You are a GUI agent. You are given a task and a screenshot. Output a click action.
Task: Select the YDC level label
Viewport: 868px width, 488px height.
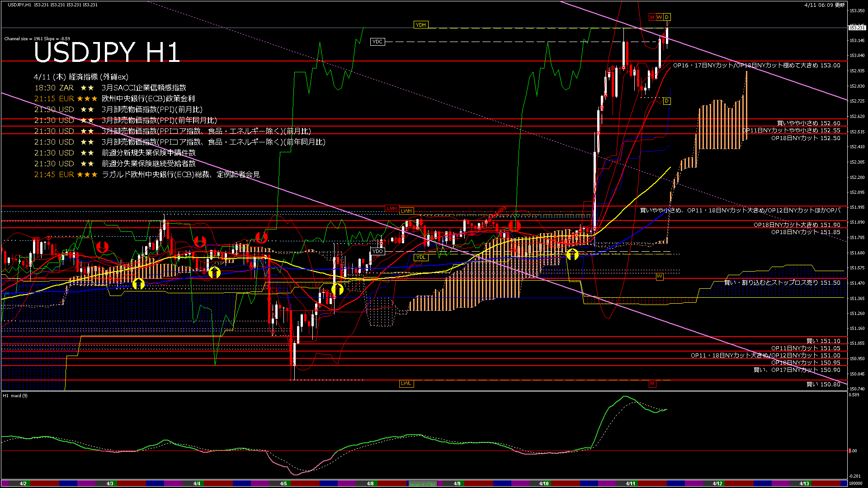tap(377, 42)
